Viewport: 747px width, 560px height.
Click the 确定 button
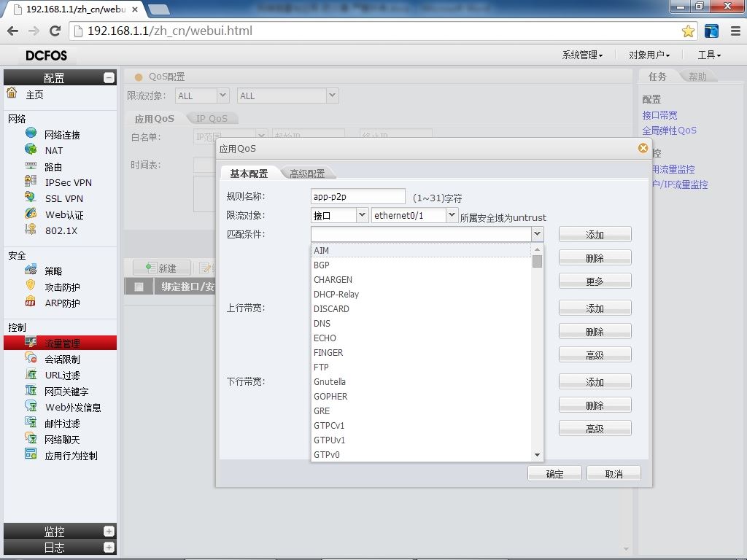(x=554, y=474)
